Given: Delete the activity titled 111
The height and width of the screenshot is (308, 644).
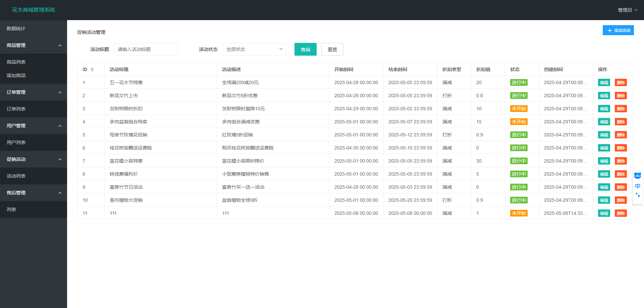Looking at the screenshot, I should point(621,213).
